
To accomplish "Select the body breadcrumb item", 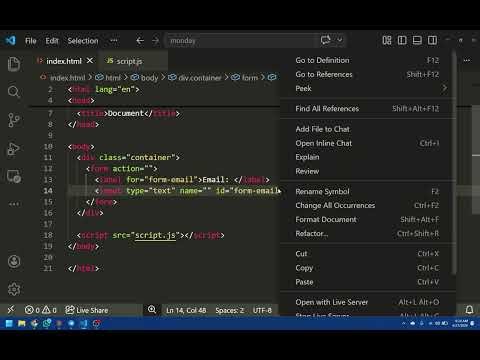I will tap(149, 78).
